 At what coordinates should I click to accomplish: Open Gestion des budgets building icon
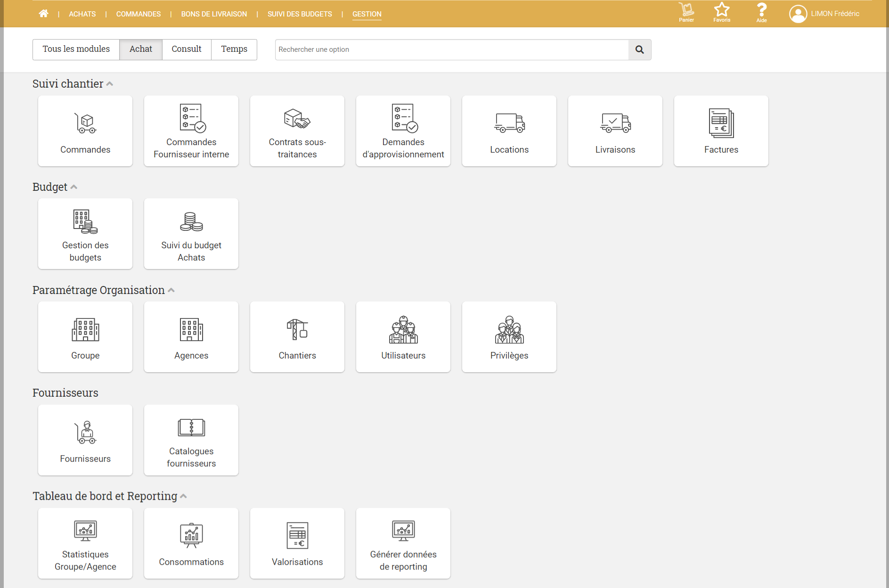[x=85, y=221]
